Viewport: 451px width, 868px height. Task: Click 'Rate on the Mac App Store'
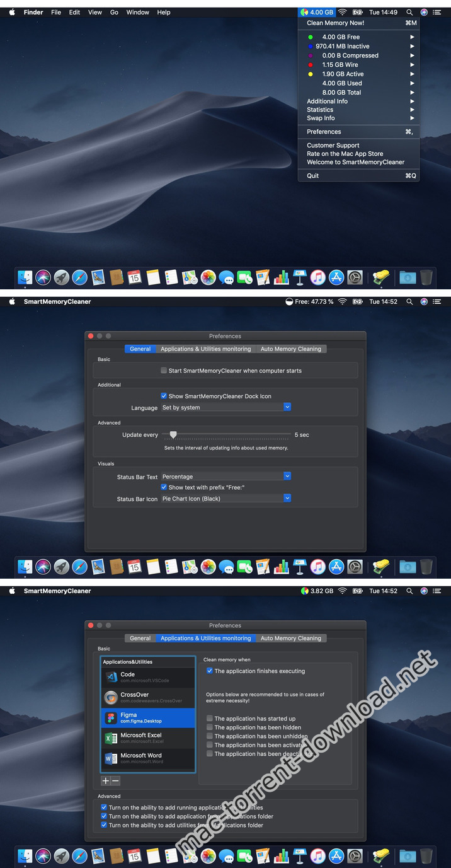(345, 154)
